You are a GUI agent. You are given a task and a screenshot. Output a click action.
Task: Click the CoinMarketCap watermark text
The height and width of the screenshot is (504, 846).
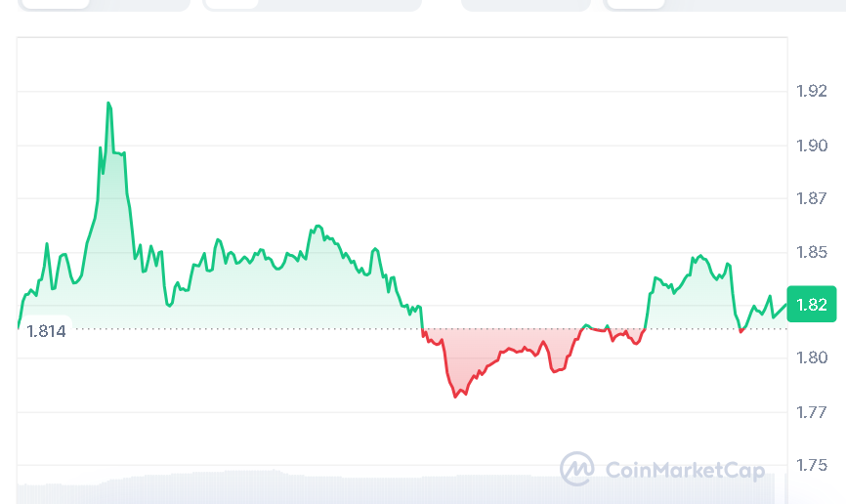point(685,471)
